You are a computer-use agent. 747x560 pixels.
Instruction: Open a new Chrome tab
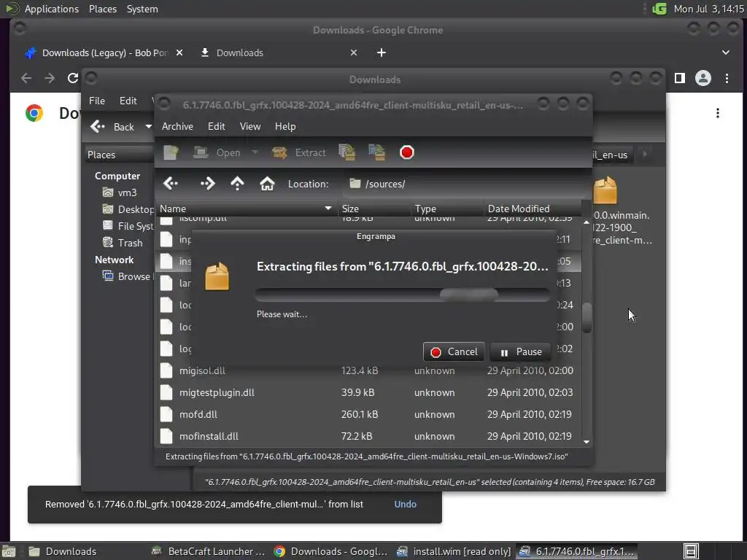[381, 52]
